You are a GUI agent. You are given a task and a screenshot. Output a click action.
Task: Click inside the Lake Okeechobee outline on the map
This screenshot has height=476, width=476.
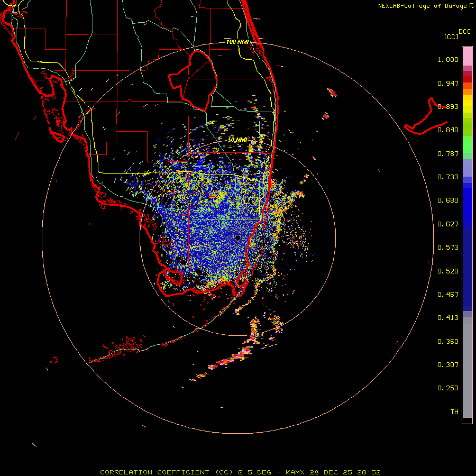pos(197,80)
